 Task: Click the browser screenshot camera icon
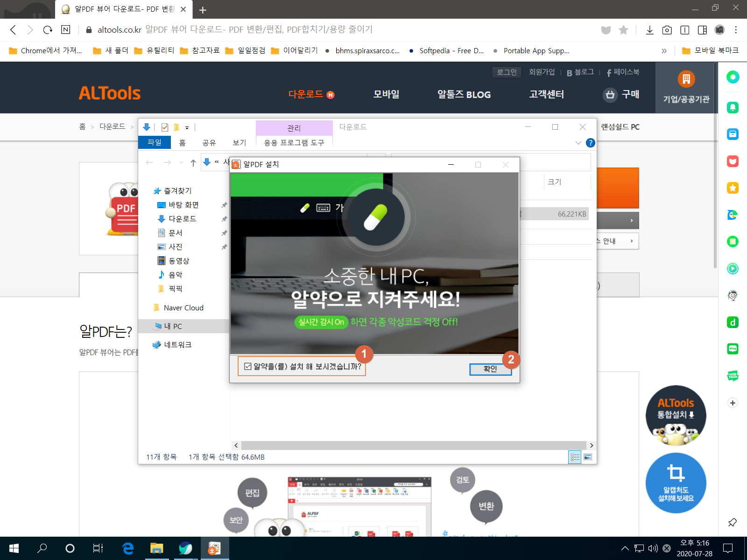667,30
